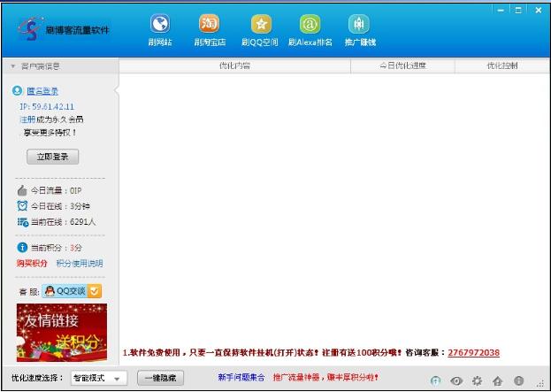Expand the QQ交谈 orange dropdown arrow
The image size is (551, 392).
click(96, 290)
